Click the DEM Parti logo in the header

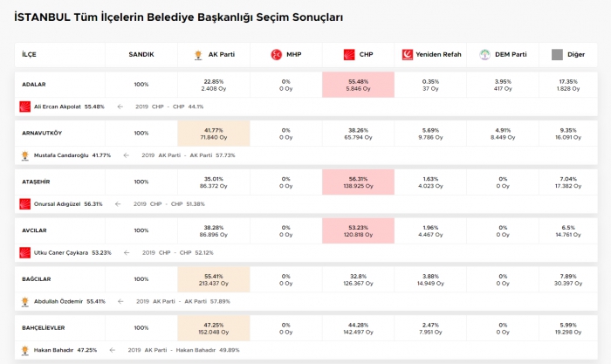(486, 54)
